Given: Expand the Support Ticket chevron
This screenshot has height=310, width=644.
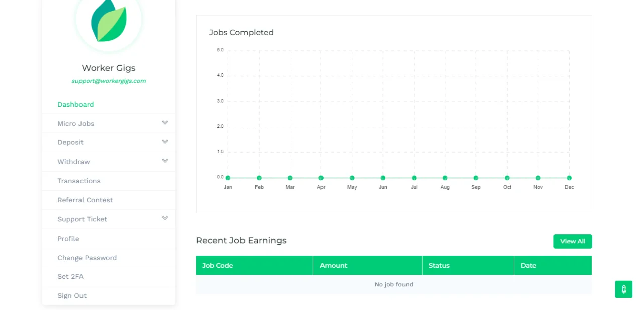Looking at the screenshot, I should click(x=165, y=218).
